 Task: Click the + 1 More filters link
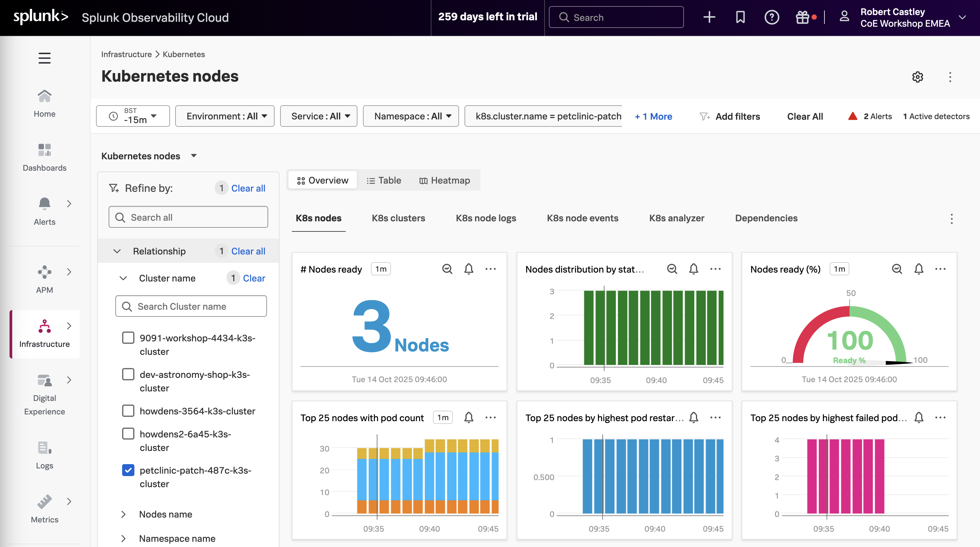coord(653,116)
